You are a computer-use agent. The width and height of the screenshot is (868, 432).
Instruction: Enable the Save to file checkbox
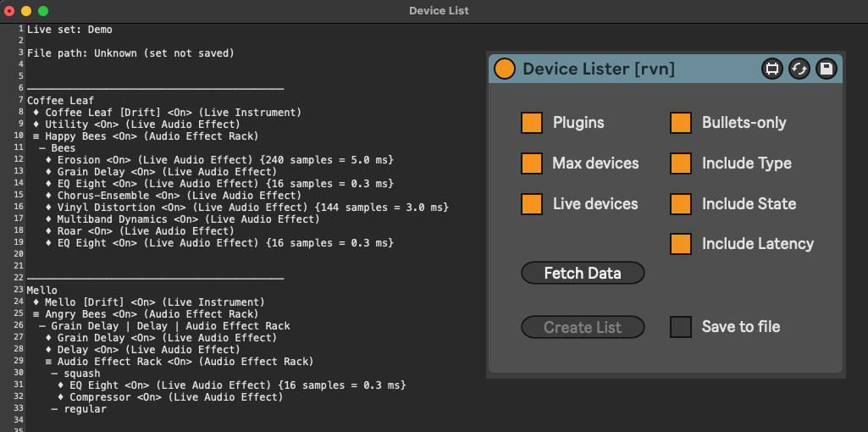tap(681, 327)
